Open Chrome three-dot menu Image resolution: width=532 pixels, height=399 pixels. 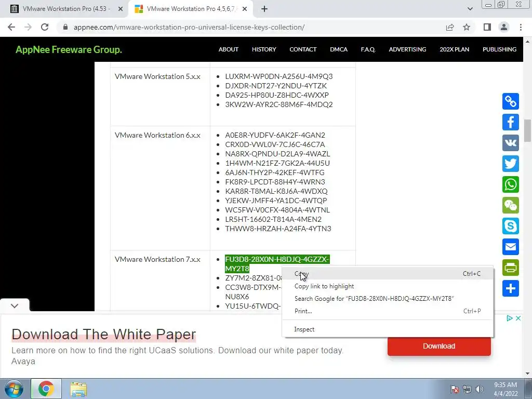[x=521, y=27]
